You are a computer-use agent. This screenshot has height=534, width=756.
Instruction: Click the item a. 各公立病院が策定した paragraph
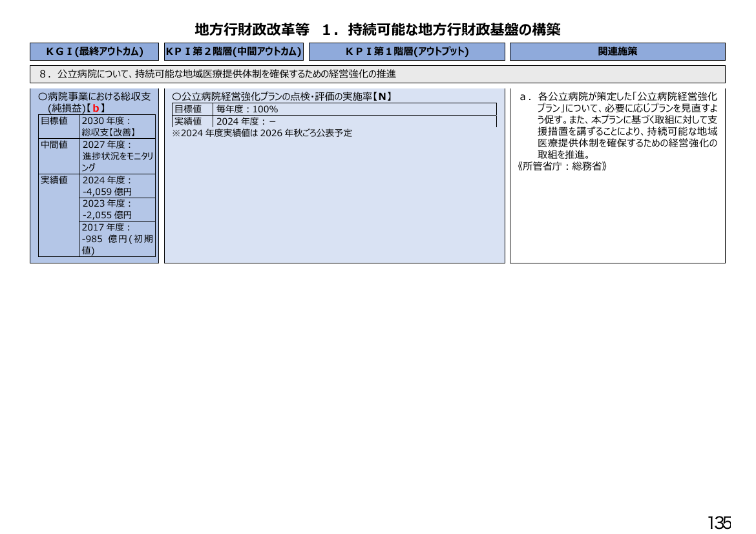618,125
